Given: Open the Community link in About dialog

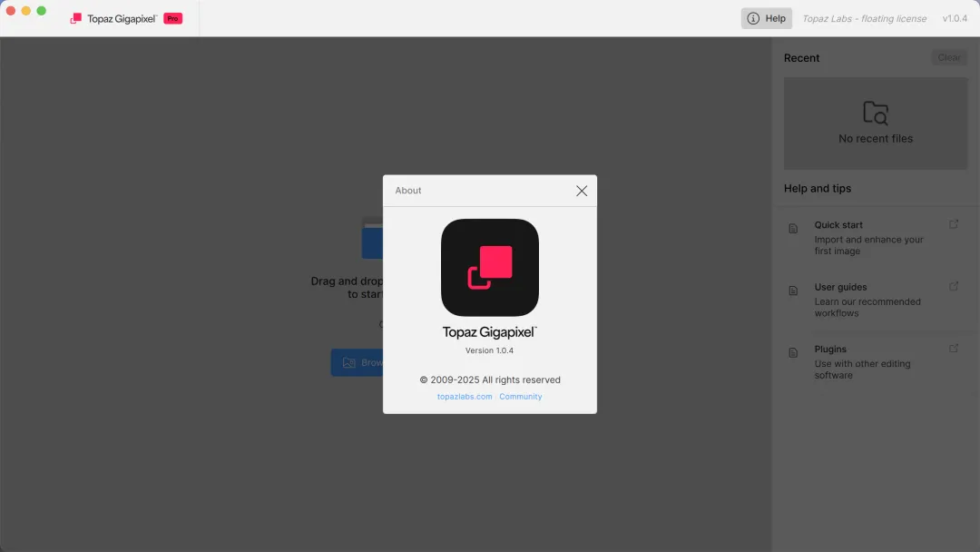Looking at the screenshot, I should click(521, 397).
